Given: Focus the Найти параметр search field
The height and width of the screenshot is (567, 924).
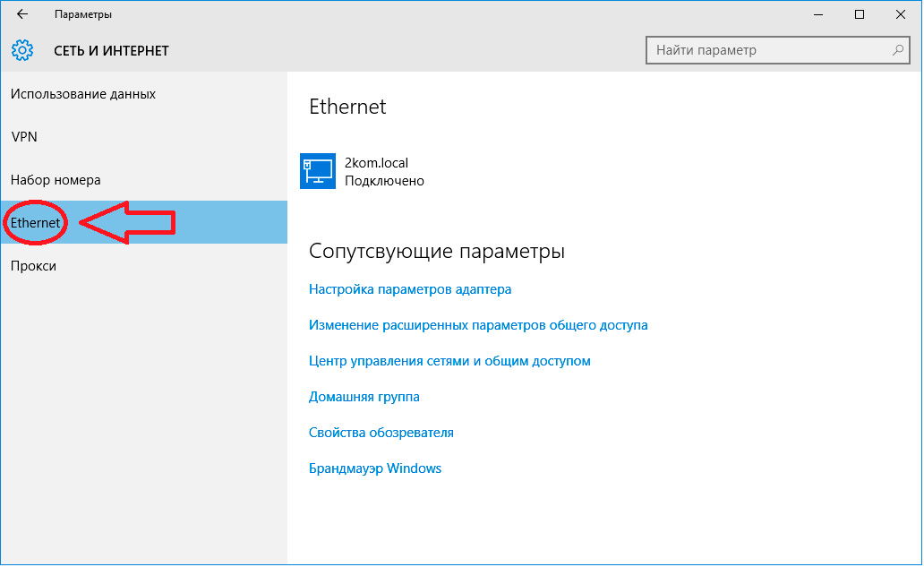Looking at the screenshot, I should coord(779,50).
